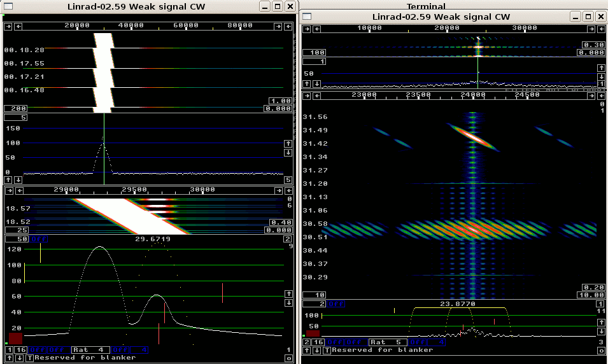
Task: Click the far-left right-arrow on the right window's 10000-30000 scale
Action: pyautogui.click(x=307, y=29)
